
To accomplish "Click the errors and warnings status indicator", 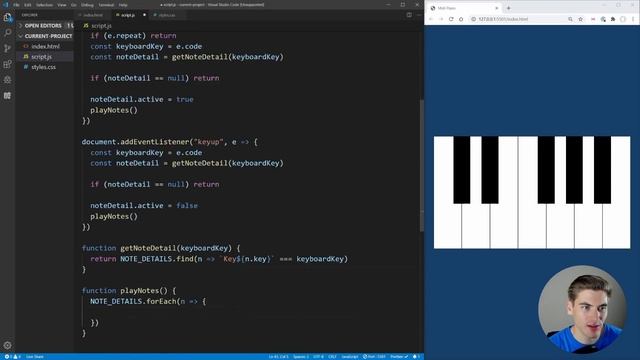I will [x=12, y=357].
